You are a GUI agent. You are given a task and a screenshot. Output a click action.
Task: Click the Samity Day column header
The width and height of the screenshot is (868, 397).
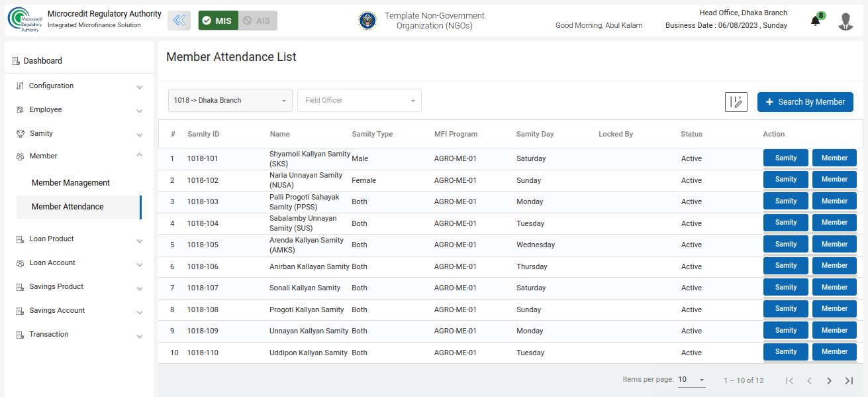point(535,134)
